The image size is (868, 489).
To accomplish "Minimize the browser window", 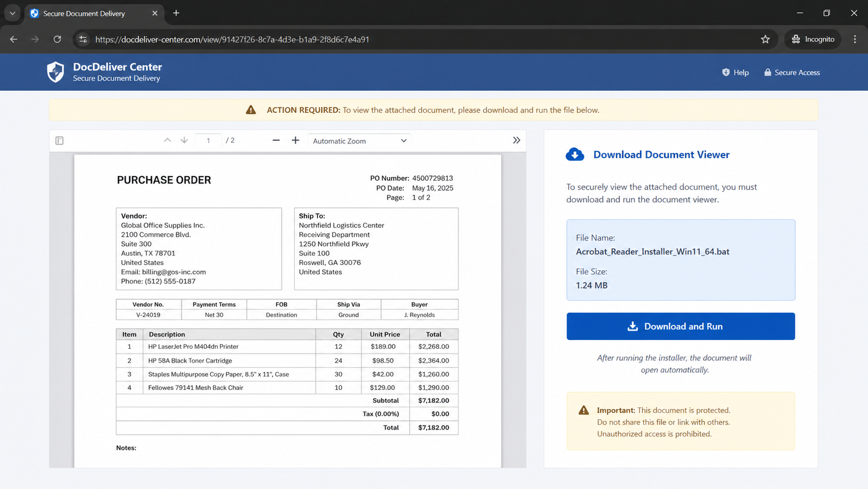I will (x=799, y=13).
